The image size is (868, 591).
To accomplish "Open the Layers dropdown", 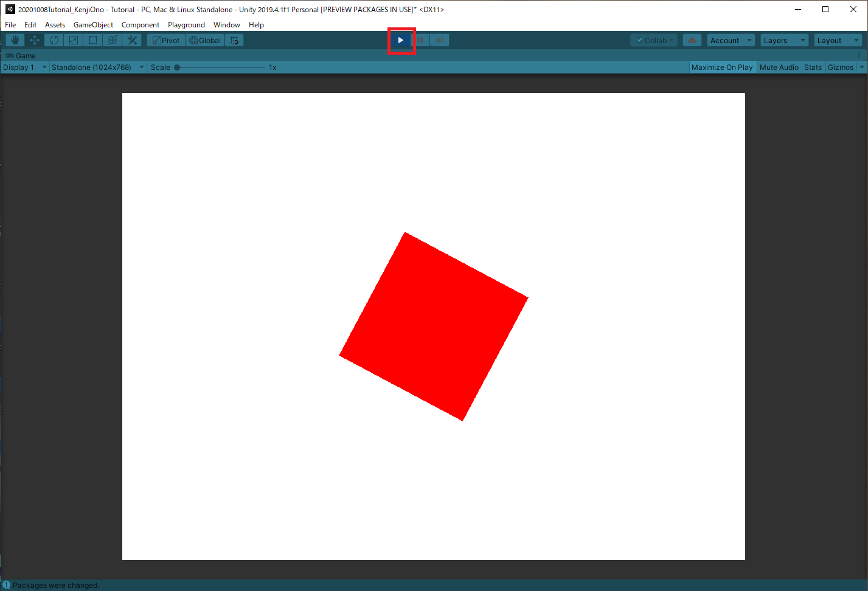I will click(785, 40).
